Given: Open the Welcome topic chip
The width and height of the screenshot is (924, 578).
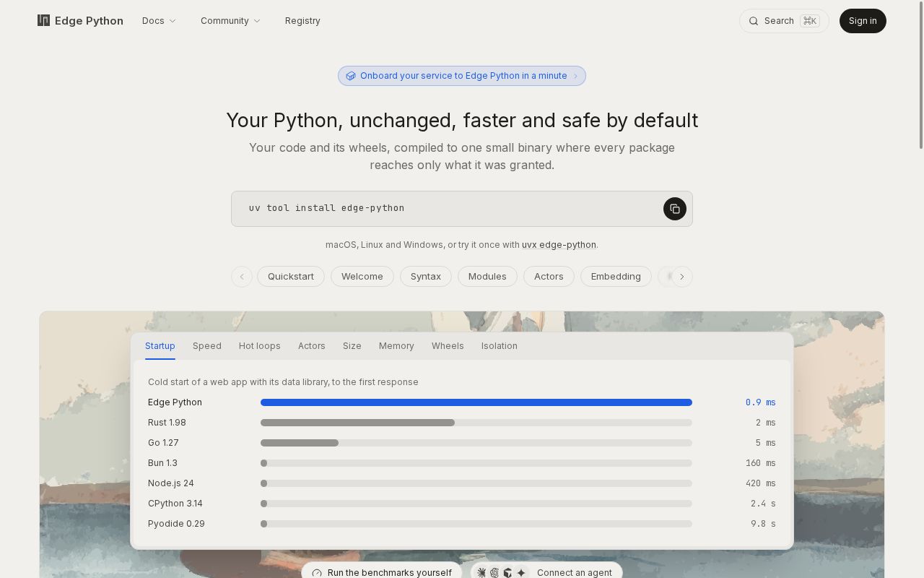Looking at the screenshot, I should (362, 277).
